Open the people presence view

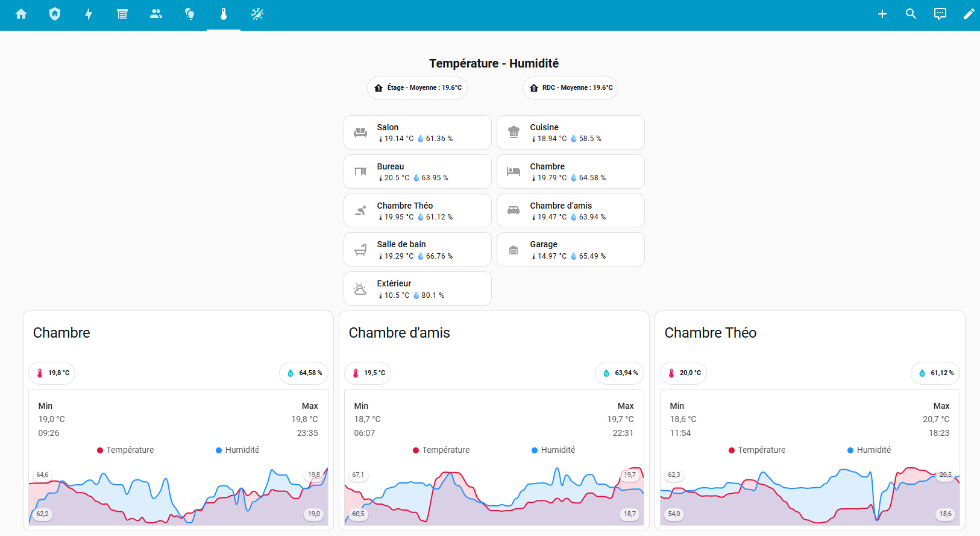coord(156,14)
